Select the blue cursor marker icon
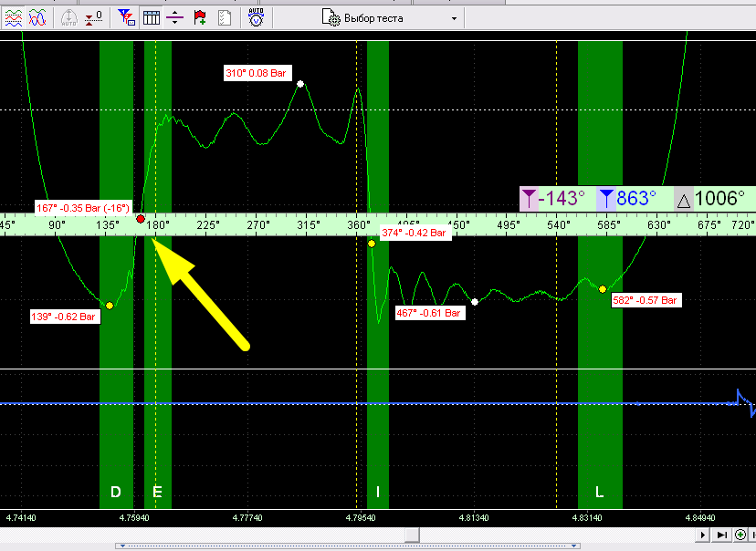The height and width of the screenshot is (551, 756). [605, 199]
